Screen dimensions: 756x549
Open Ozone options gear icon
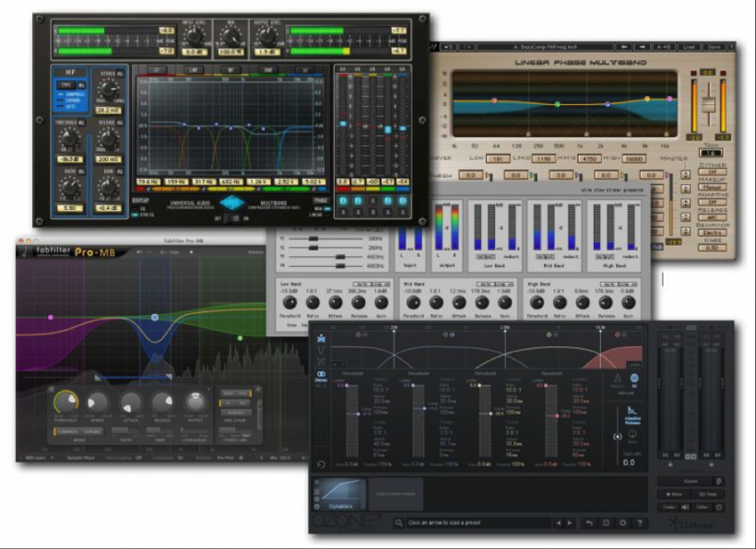[622, 522]
